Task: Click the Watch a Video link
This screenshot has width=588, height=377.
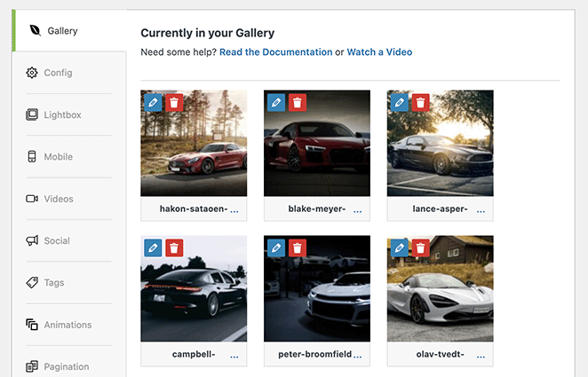Action: [x=379, y=52]
